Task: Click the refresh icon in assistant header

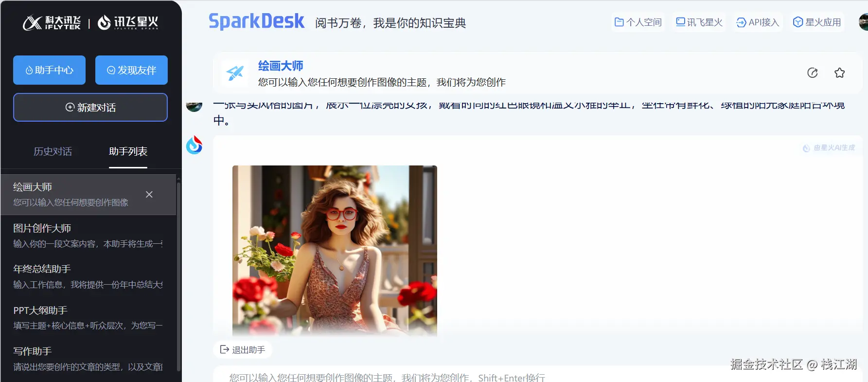Action: click(x=813, y=73)
